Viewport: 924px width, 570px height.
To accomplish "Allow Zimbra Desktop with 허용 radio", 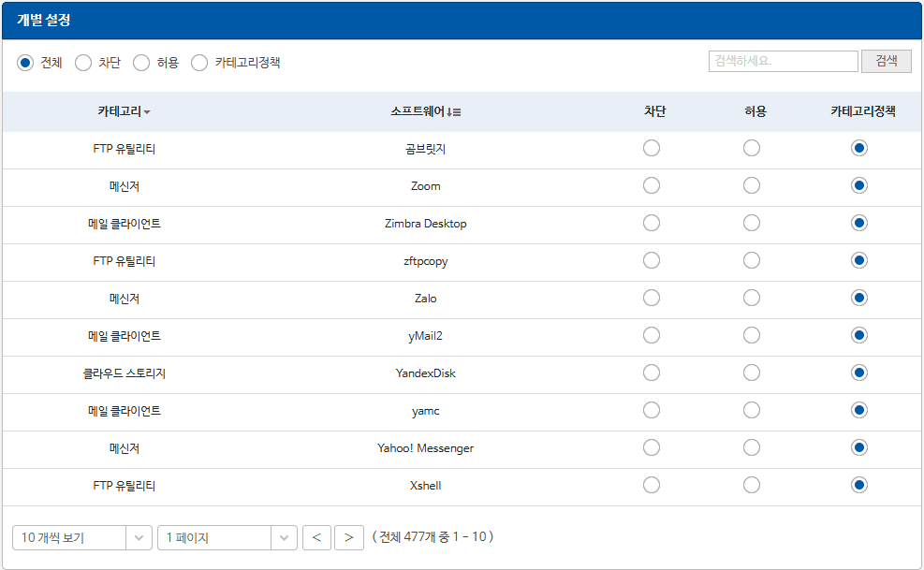I will point(752,223).
